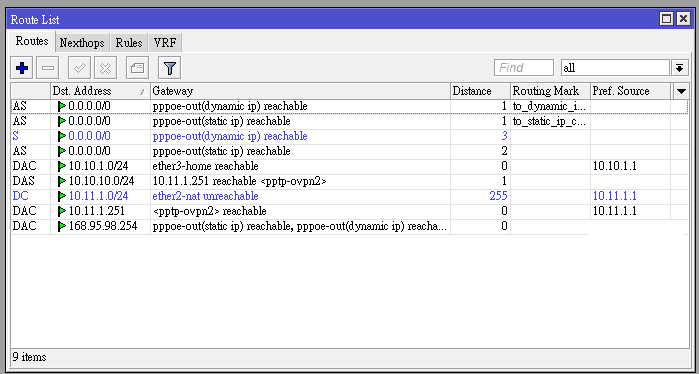Screen dimensions: 699x374
Task: Click the enable route checkmark icon
Action: pos(79,68)
